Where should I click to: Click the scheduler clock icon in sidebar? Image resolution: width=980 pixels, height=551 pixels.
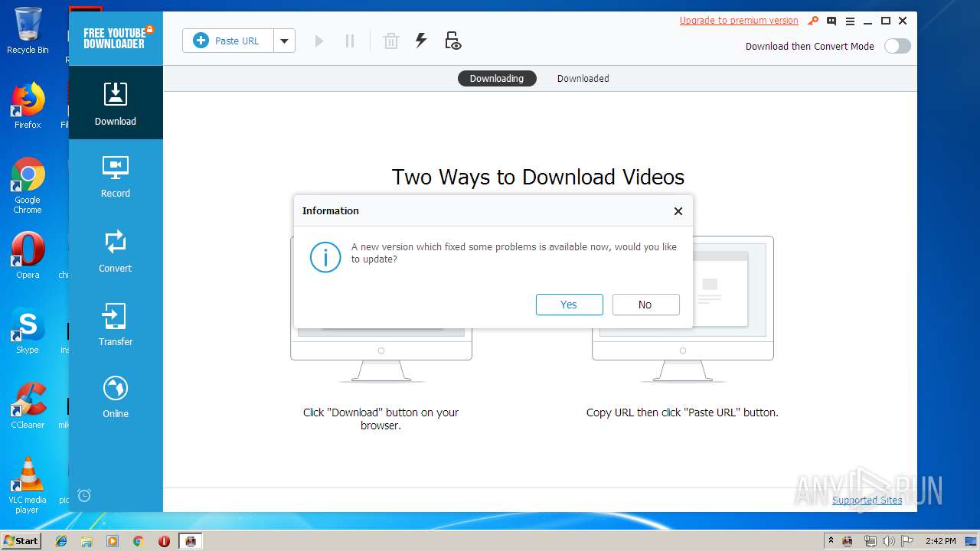click(x=84, y=495)
